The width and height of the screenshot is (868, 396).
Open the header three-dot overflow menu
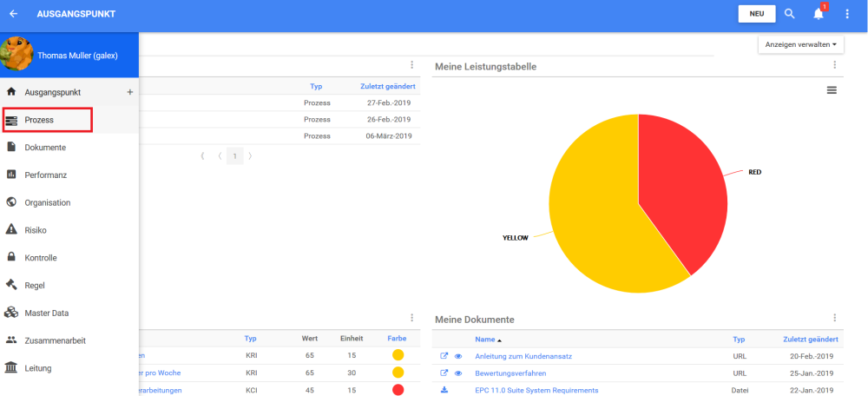coord(847,14)
